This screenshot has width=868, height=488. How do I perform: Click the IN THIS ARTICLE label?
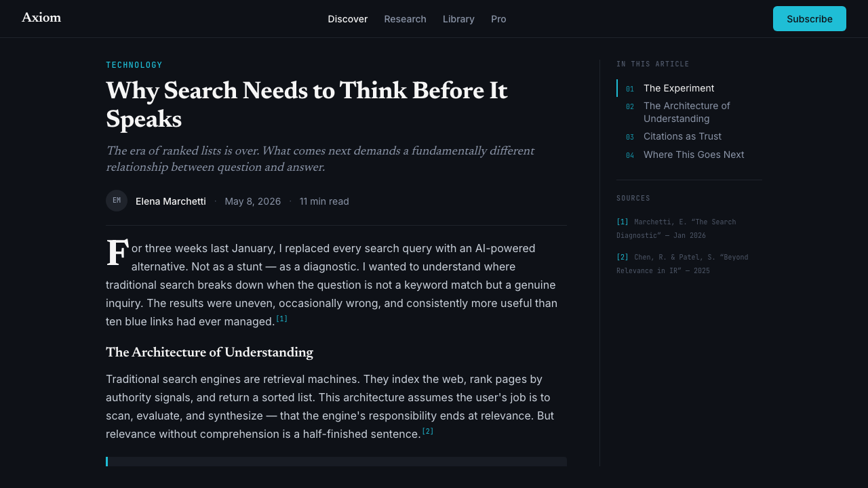click(x=653, y=64)
